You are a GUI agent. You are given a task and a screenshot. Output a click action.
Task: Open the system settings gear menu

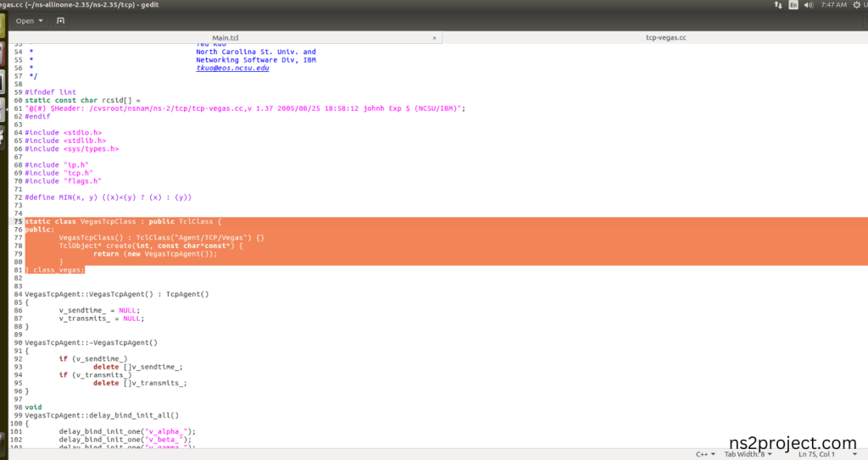click(x=857, y=5)
